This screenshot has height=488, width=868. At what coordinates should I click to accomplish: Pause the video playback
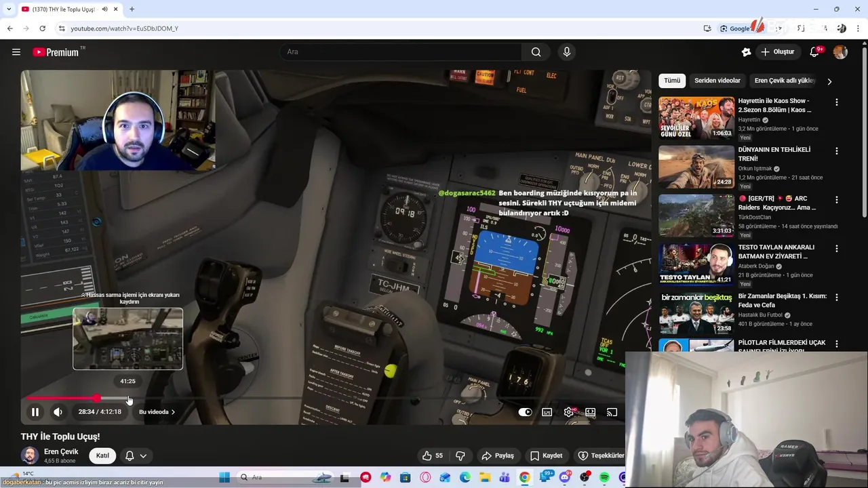pyautogui.click(x=35, y=412)
